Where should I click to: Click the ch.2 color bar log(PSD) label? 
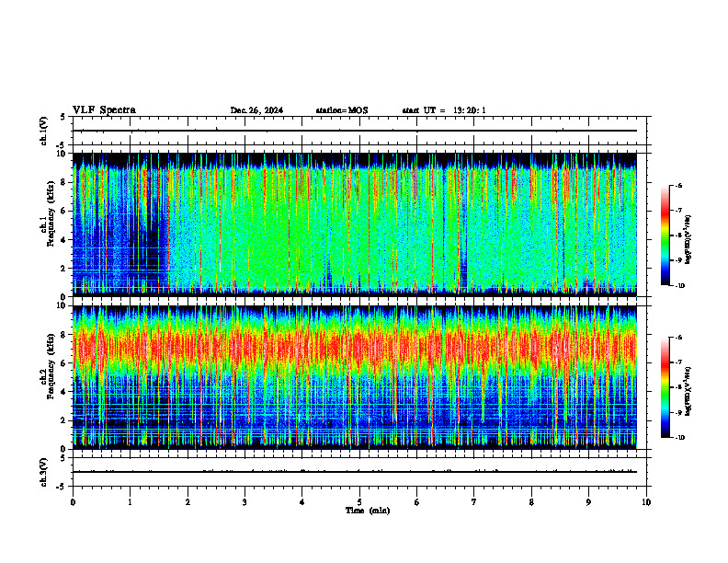pyautogui.click(x=688, y=391)
